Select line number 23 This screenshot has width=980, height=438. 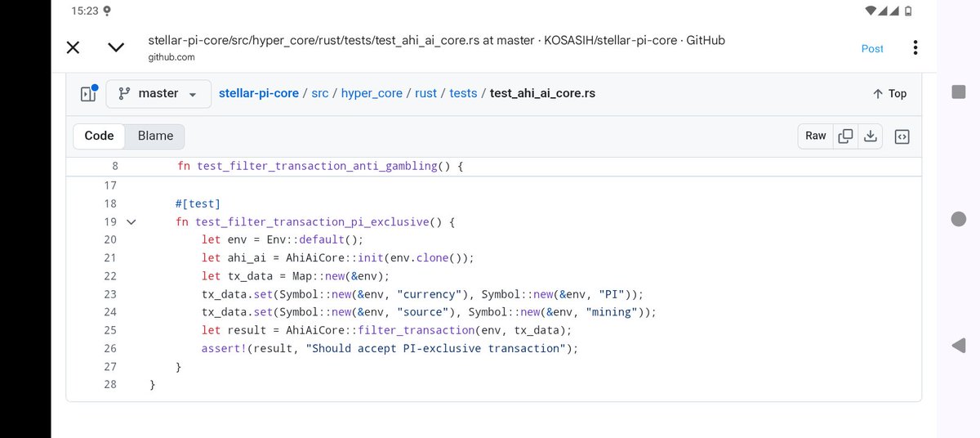tap(110, 293)
